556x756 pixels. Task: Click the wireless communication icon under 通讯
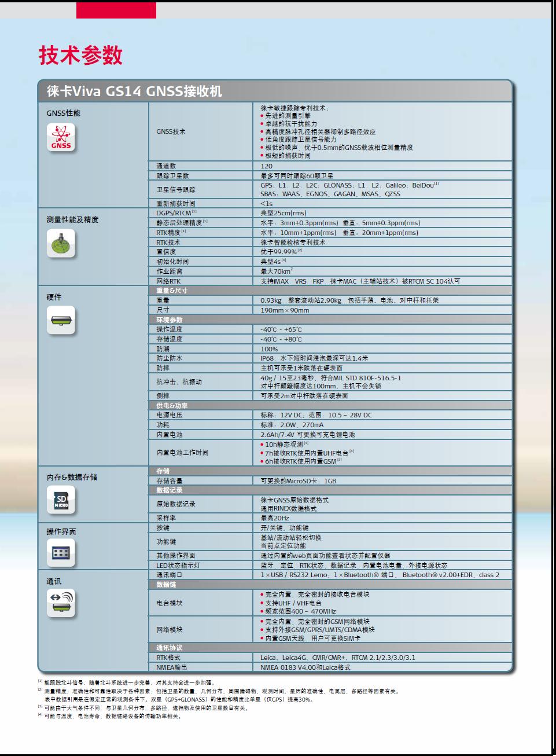pyautogui.click(x=61, y=603)
